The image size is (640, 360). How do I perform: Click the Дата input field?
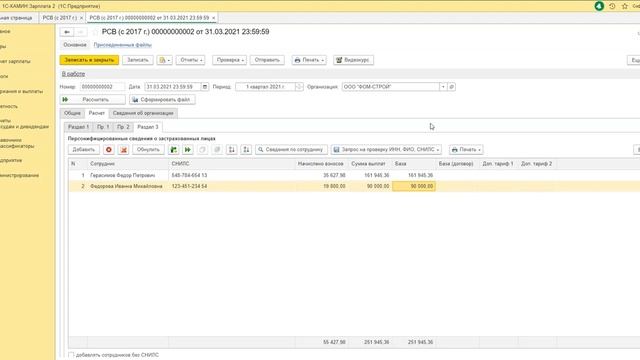click(x=173, y=87)
